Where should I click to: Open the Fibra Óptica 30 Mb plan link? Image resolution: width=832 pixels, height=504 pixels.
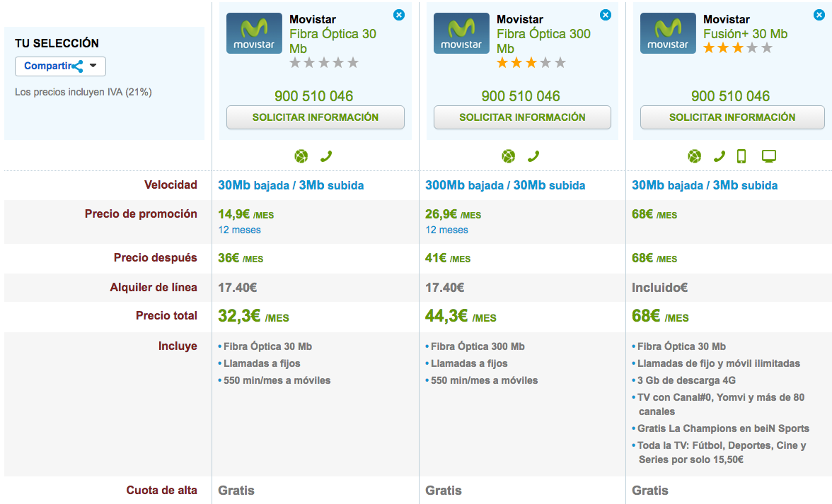pyautogui.click(x=333, y=41)
